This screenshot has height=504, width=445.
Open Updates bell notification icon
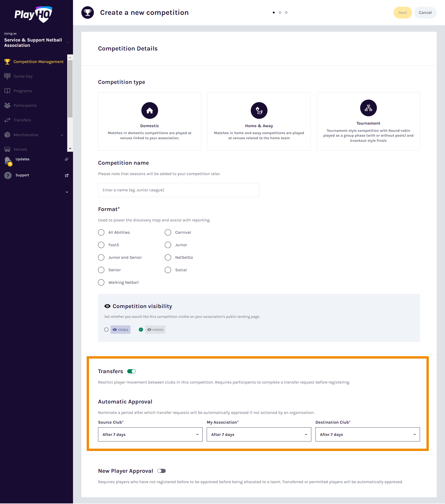pos(8,161)
